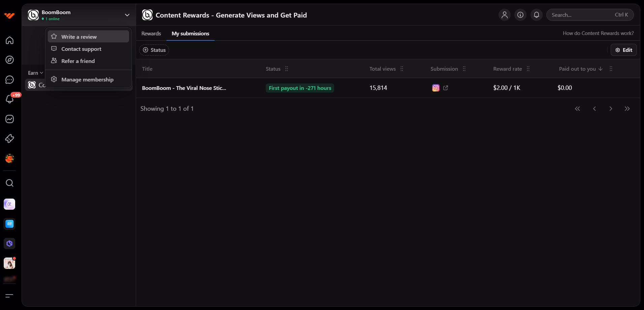Switch to the Rewards tab

coord(151,33)
